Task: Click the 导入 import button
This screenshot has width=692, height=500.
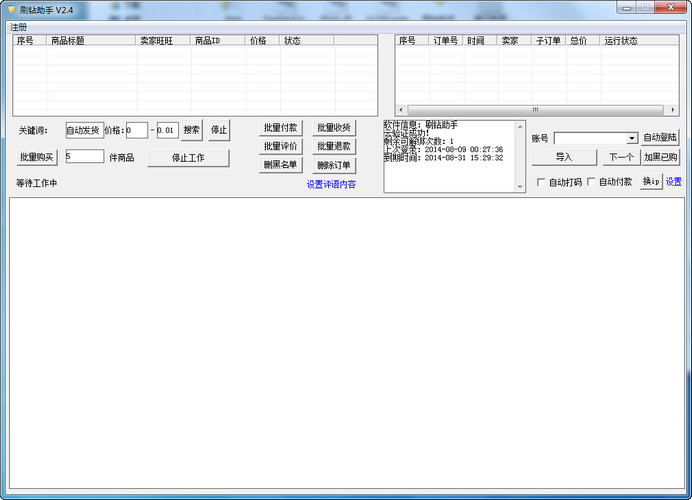Action: [x=564, y=157]
